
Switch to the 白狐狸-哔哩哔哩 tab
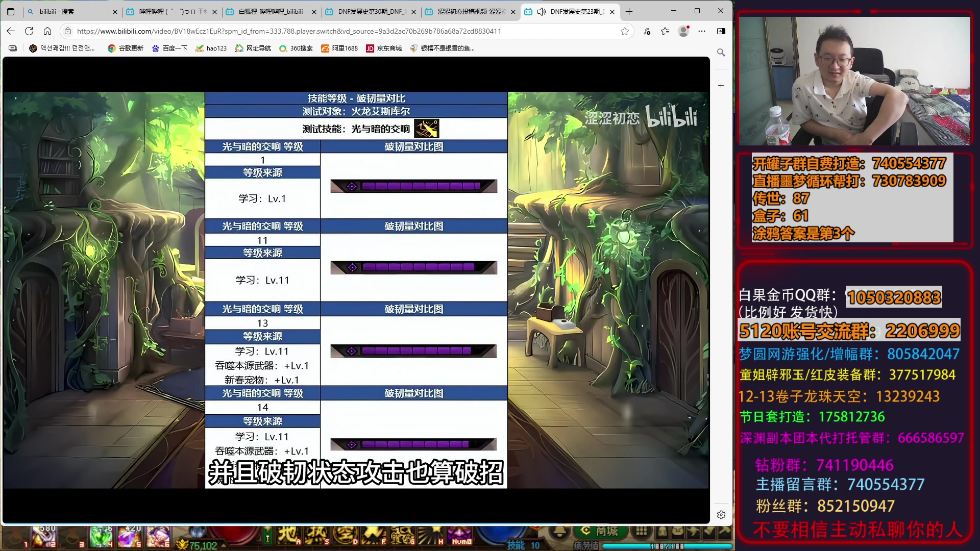pos(271,11)
